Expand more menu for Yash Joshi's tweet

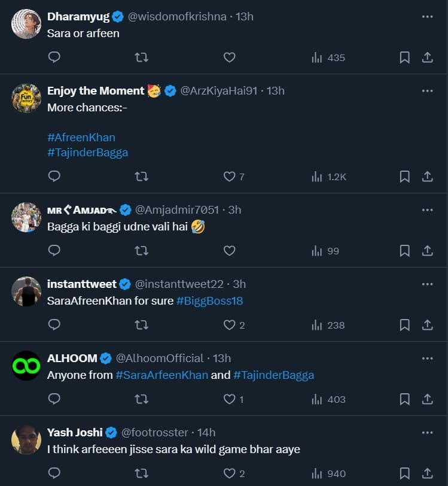(427, 432)
